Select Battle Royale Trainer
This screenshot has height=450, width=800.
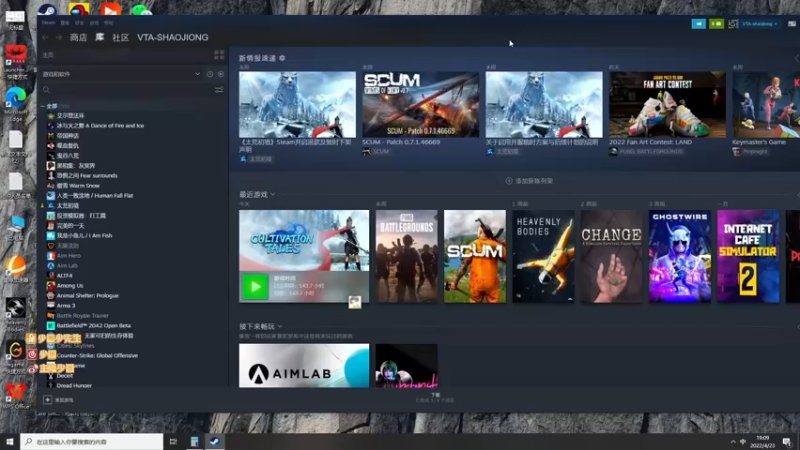(x=83, y=316)
